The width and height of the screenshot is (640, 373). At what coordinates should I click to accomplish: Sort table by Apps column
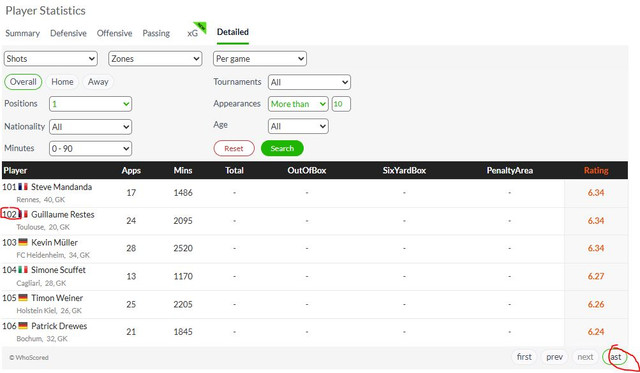pos(131,171)
